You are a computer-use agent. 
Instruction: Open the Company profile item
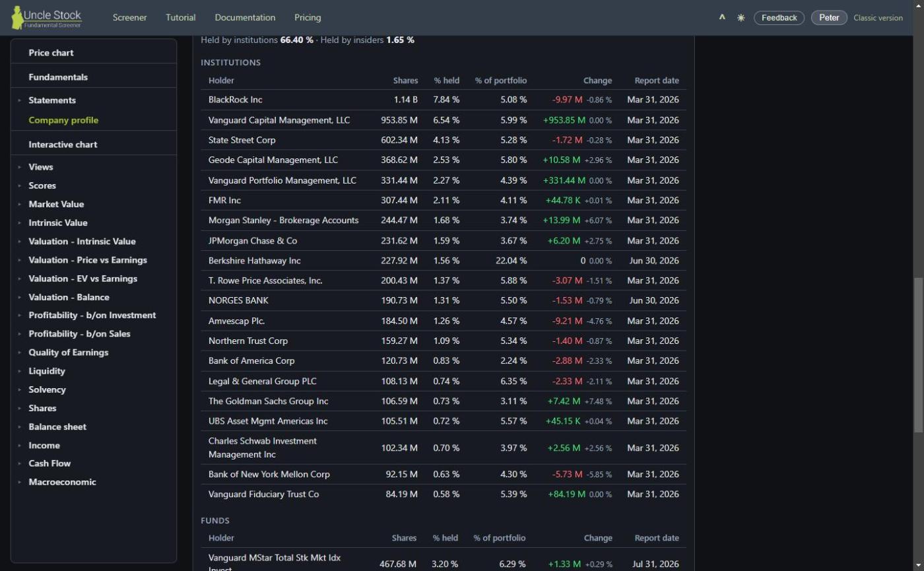[63, 120]
